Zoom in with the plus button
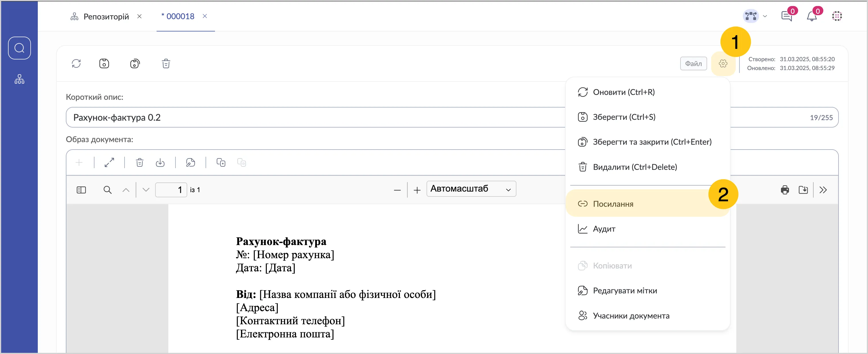 tap(417, 190)
